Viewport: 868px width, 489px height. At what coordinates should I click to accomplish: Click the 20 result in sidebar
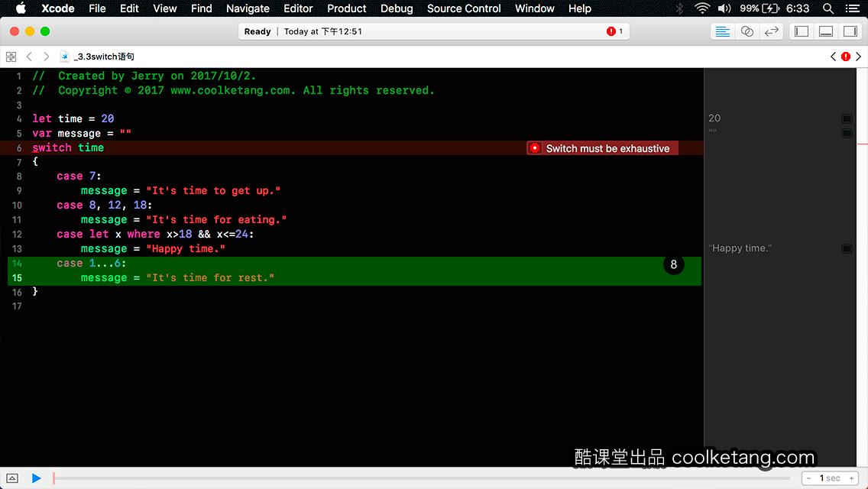point(714,118)
